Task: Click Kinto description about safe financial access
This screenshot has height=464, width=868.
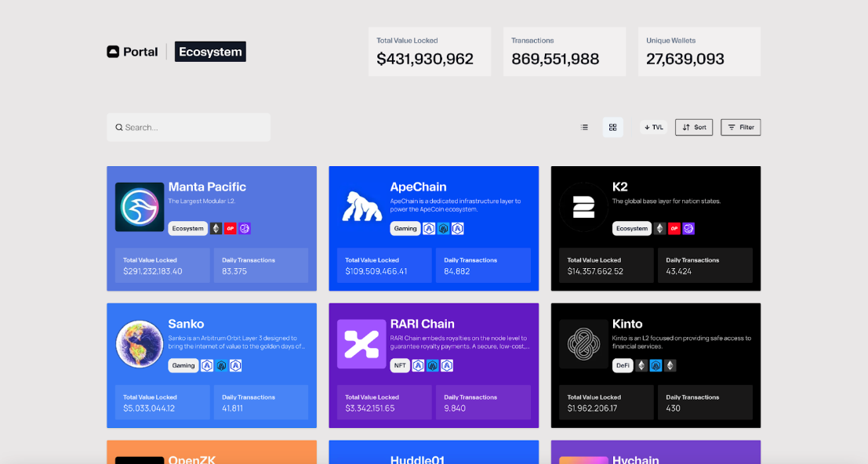Action: pyautogui.click(x=681, y=343)
